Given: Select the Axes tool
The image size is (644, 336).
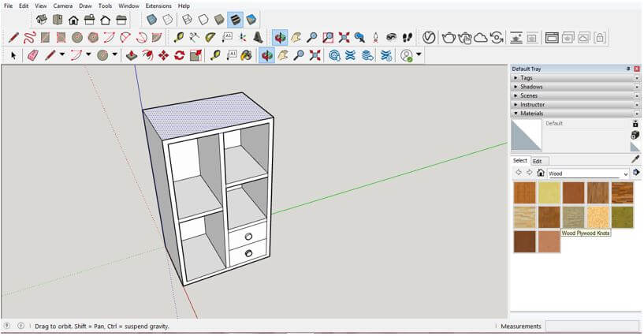Looking at the screenshot, I should [242, 38].
